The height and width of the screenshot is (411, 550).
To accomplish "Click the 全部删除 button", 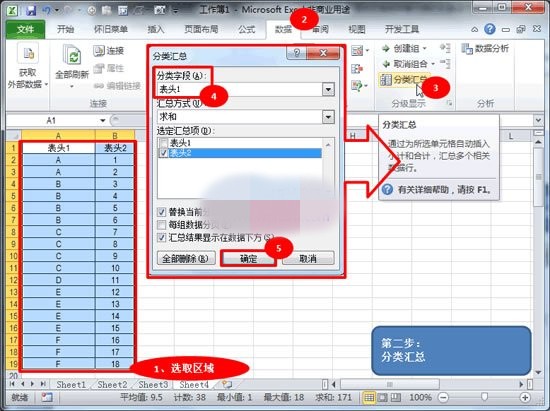I will pyautogui.click(x=186, y=259).
